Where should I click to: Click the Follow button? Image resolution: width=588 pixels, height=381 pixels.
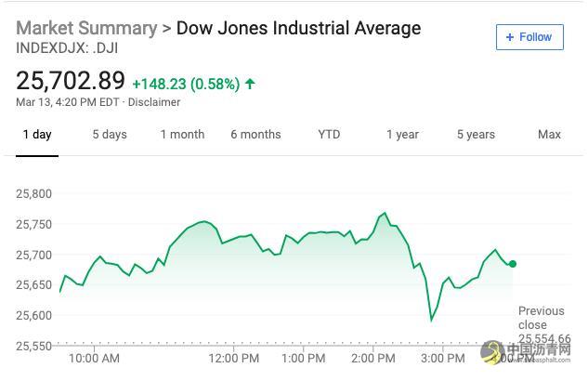529,37
